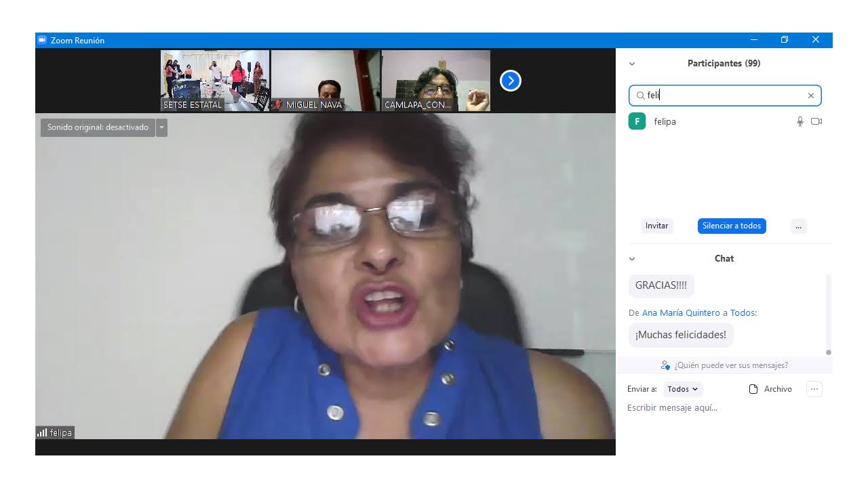Clear the participant search field
Image resolution: width=868 pixels, height=488 pixels.
[x=810, y=96]
